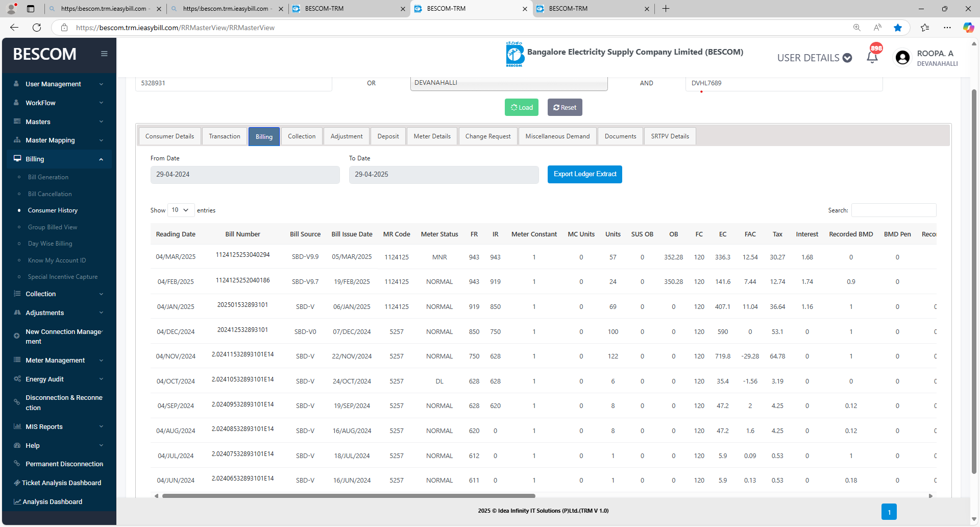Viewport: 980px width, 527px height.
Task: Go back with the browser back arrow
Action: [14, 28]
